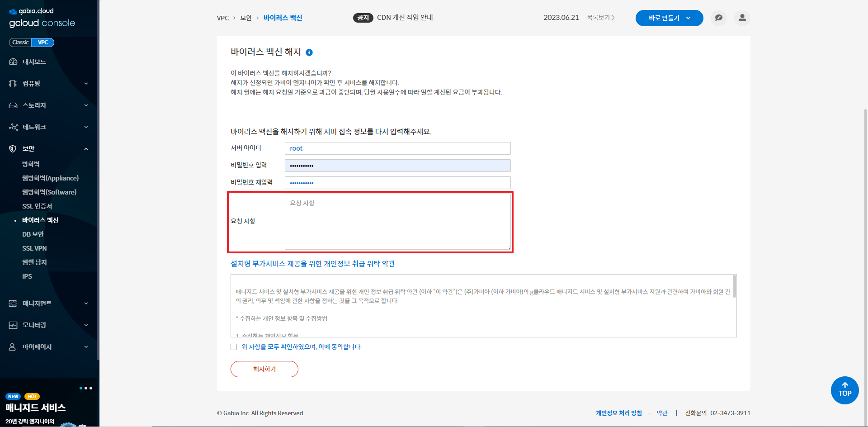Go to SSL VPN in sidebar
Image resolution: width=868 pixels, height=427 pixels.
34,248
